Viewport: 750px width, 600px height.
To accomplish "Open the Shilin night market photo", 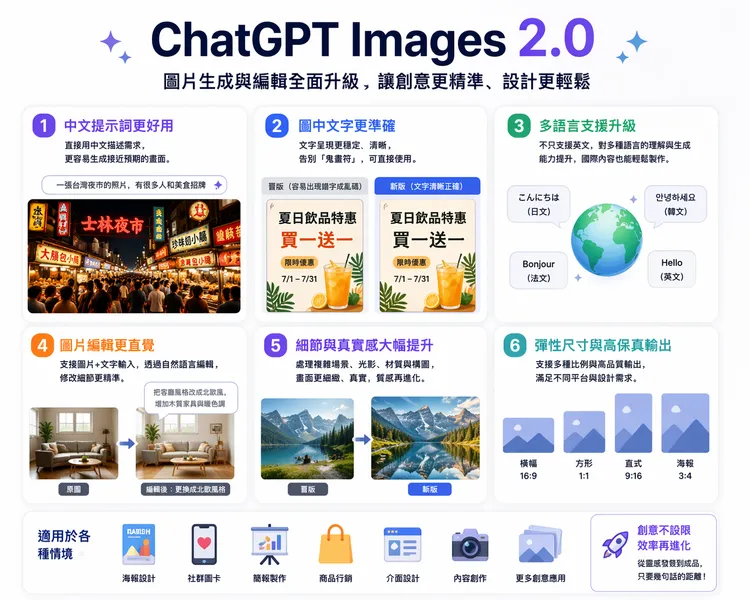I will pos(134,256).
